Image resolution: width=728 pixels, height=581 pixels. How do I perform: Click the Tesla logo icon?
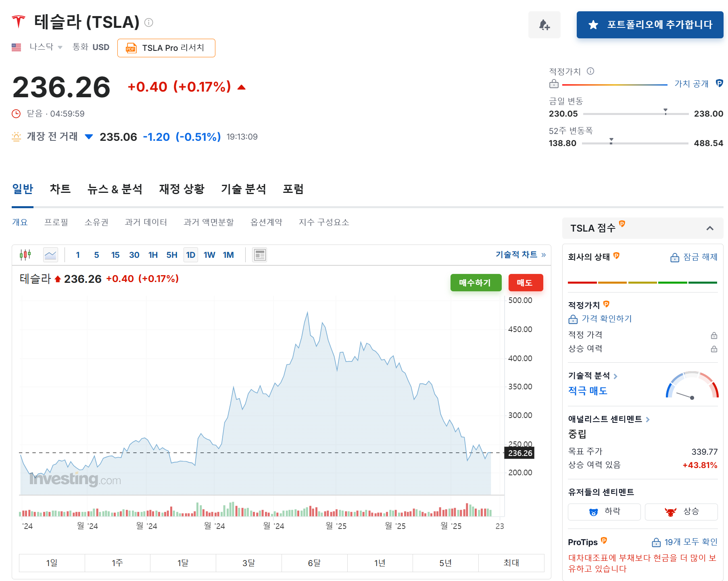(18, 22)
